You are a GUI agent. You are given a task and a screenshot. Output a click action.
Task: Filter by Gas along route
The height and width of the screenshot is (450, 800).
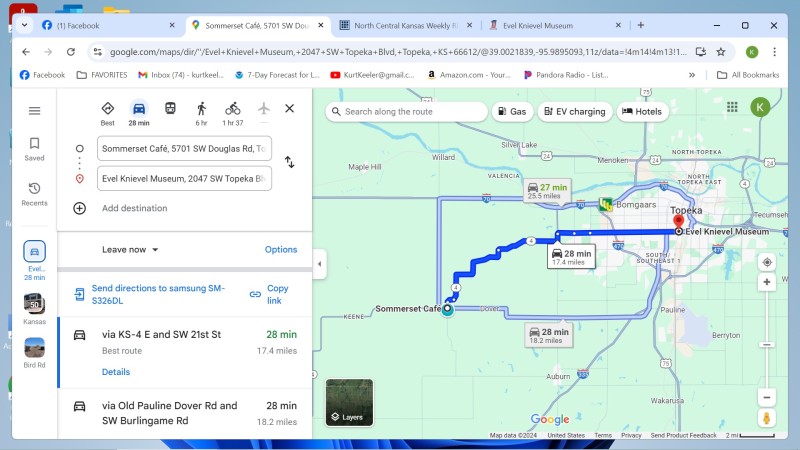point(512,111)
